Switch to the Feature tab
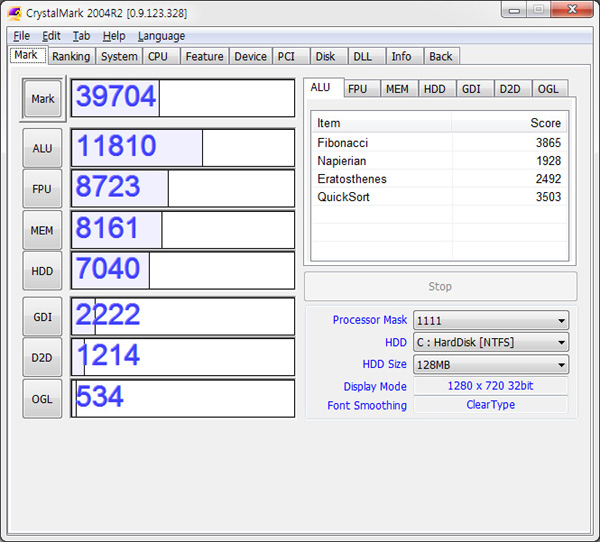The height and width of the screenshot is (542, 600). pos(204,56)
